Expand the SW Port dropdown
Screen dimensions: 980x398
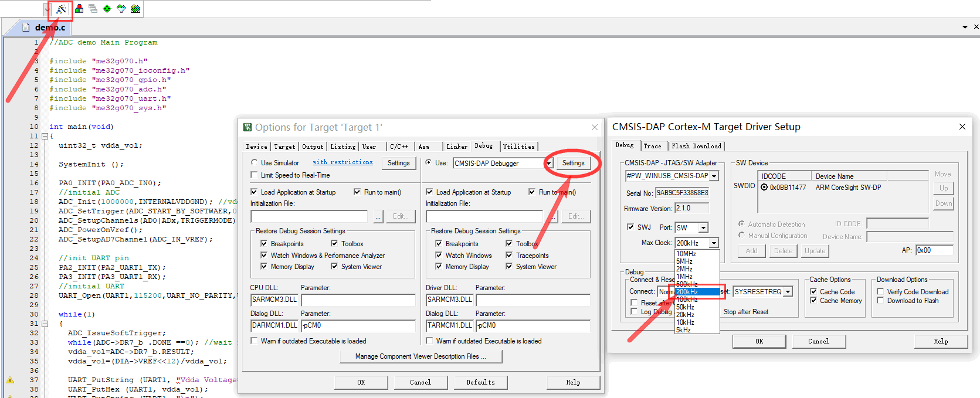(x=703, y=228)
